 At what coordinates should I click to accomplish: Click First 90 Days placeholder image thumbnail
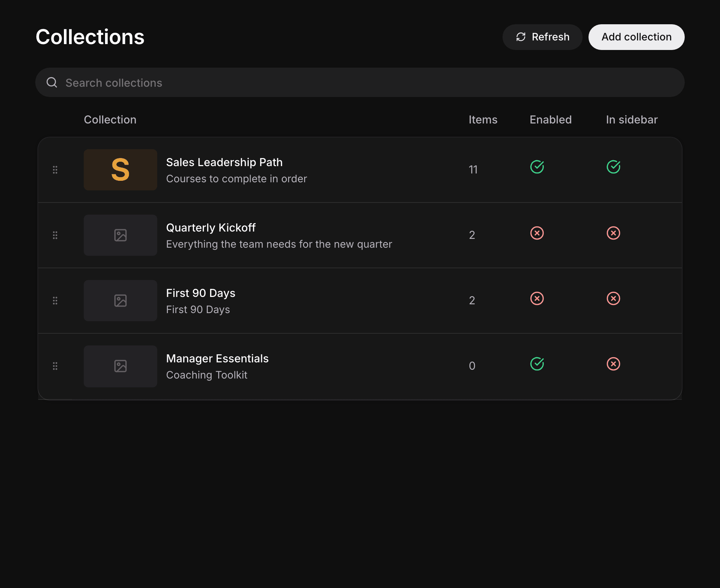(120, 301)
